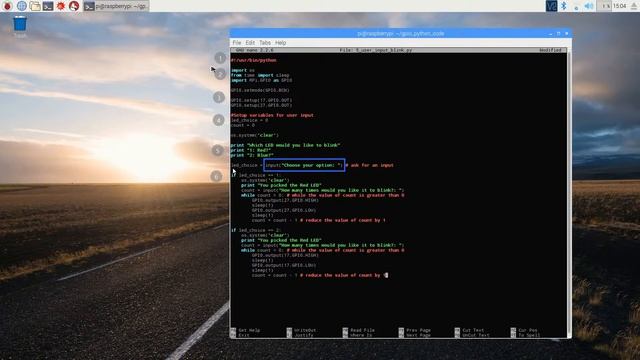Open the Trash desktop icon
640x360 pixels.
[x=20, y=27]
